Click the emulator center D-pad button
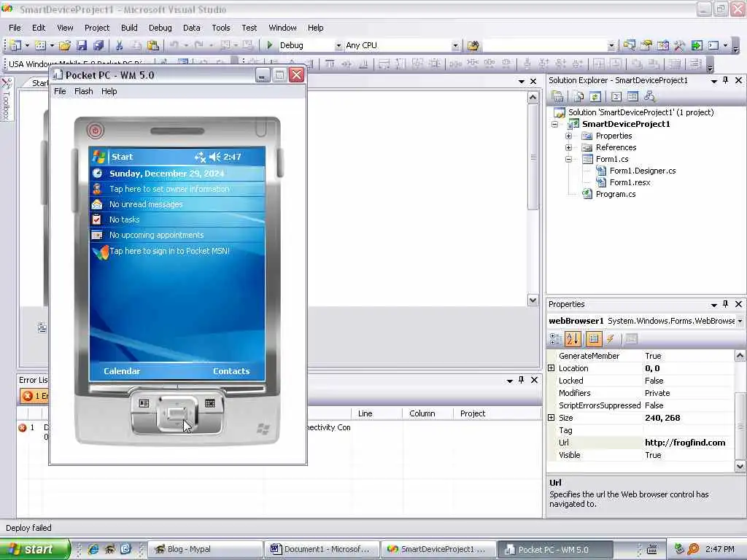 click(x=177, y=413)
